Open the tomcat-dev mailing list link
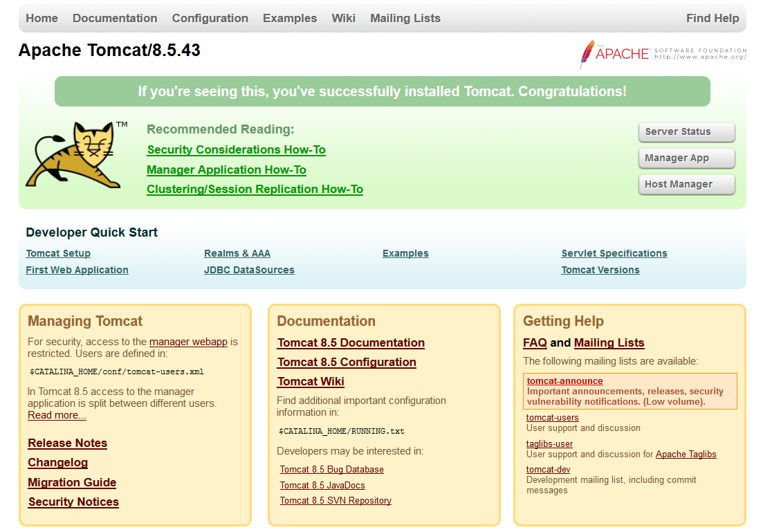763x532 pixels. [x=548, y=470]
